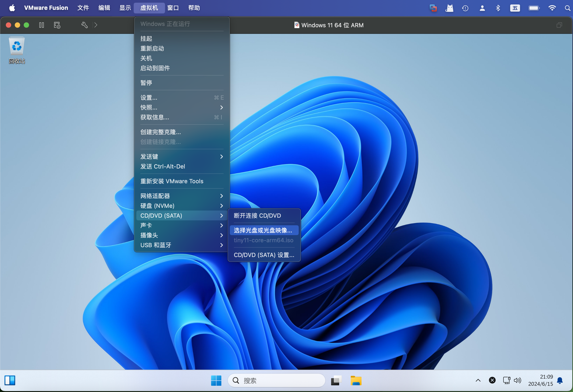Choose 获取信息... menu entry
The height and width of the screenshot is (392, 573).
(x=182, y=117)
